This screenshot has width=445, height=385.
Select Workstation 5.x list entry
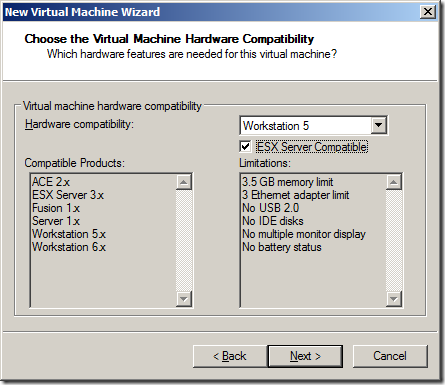pyautogui.click(x=69, y=234)
